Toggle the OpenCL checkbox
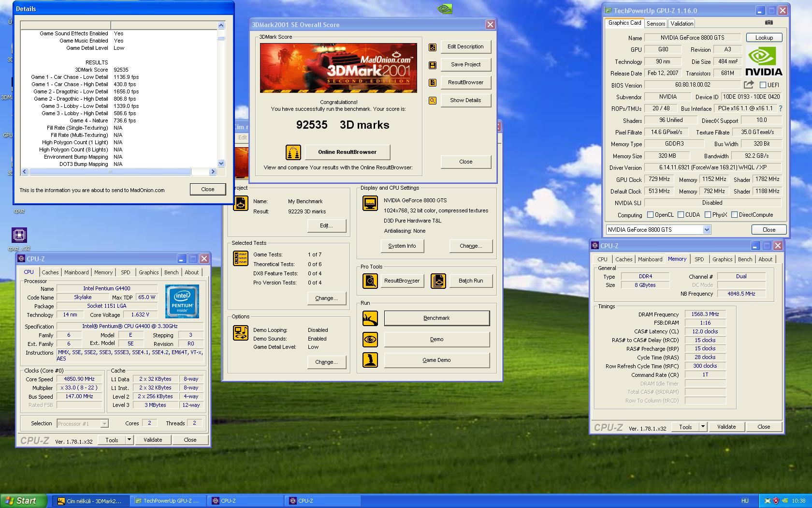 (x=650, y=215)
